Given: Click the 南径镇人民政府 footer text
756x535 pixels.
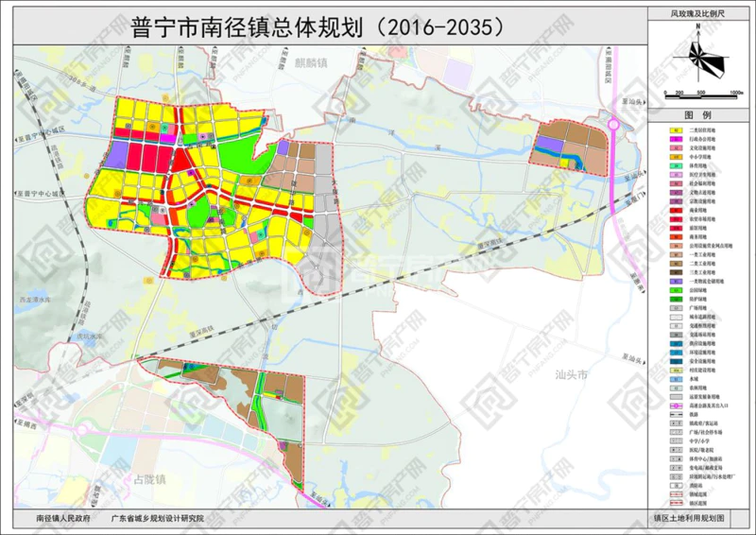Looking at the screenshot, I should [x=62, y=518].
